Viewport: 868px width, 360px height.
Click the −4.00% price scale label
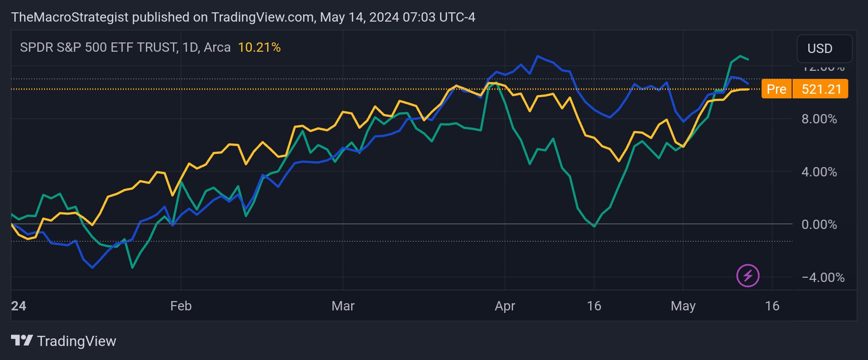(823, 277)
